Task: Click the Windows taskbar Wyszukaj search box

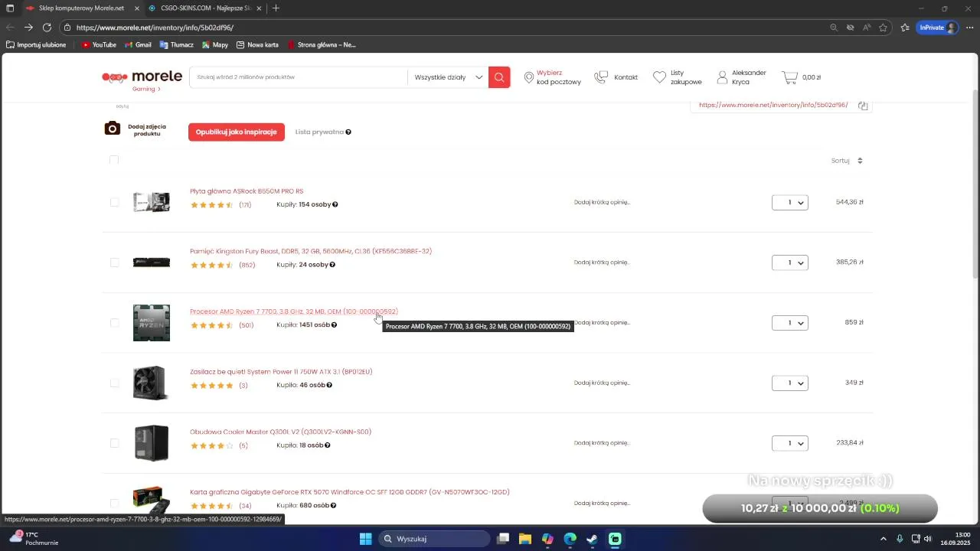Action: click(435, 539)
